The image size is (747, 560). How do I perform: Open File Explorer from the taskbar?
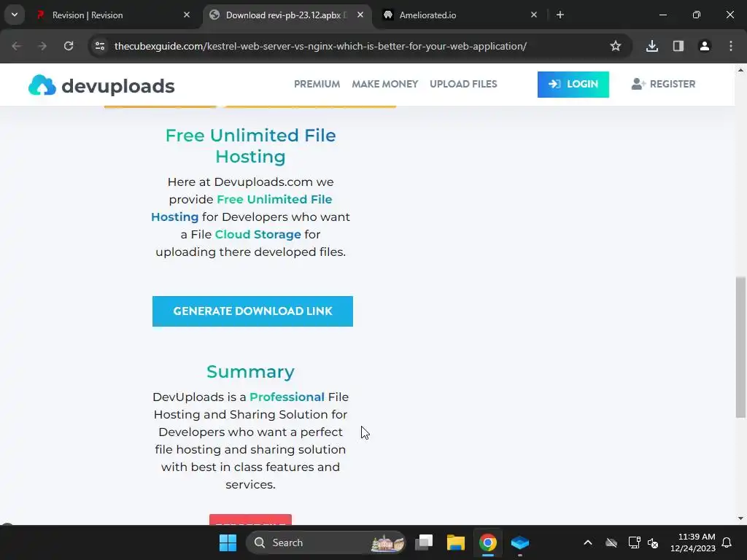455,542
